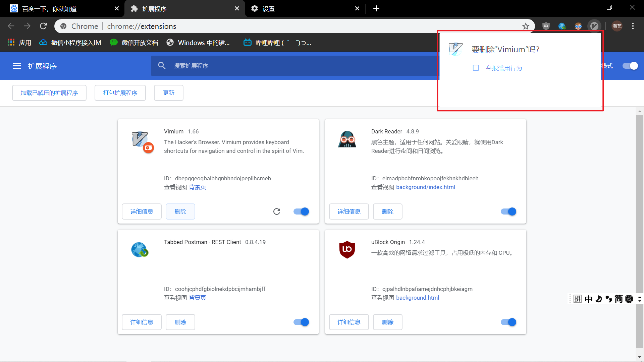
Task: Open the extensions hamburger menu
Action: [17, 66]
